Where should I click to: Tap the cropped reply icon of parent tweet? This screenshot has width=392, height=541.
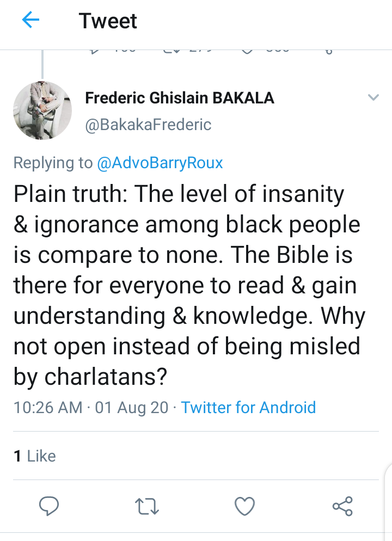pyautogui.click(x=94, y=51)
